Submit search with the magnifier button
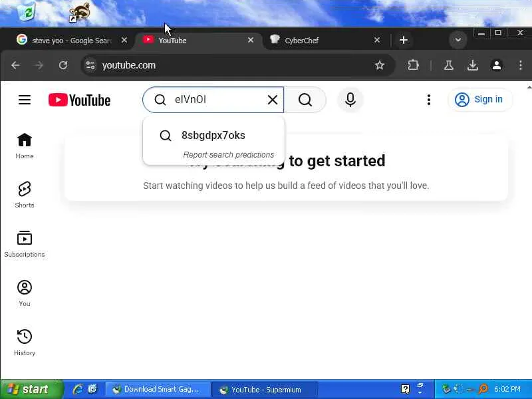Screen dimensions: 532x399 [x=305, y=100]
